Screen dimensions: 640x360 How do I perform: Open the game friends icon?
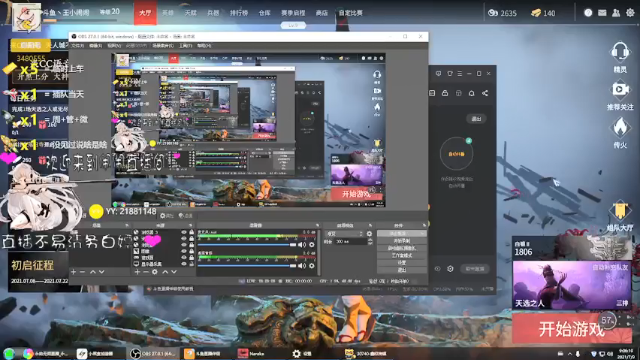(x=616, y=13)
